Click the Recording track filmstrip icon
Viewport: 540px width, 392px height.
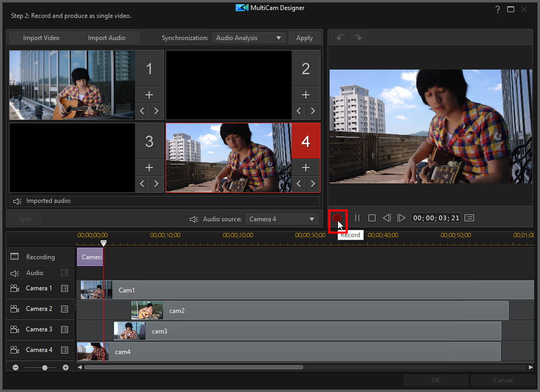click(x=14, y=257)
